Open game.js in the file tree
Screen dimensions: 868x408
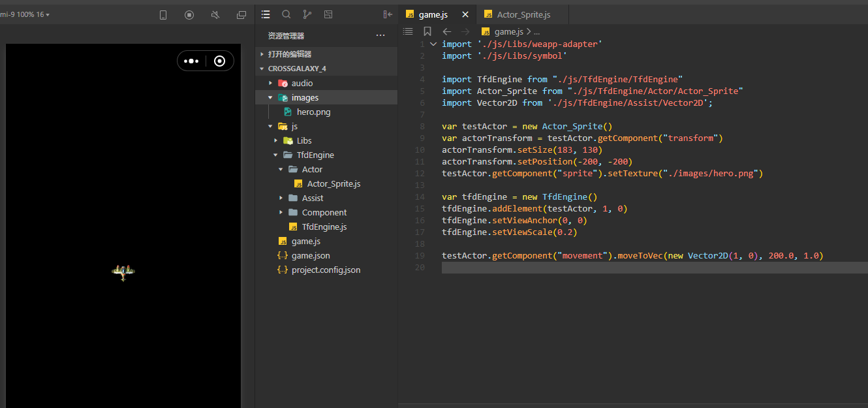[326, 241]
